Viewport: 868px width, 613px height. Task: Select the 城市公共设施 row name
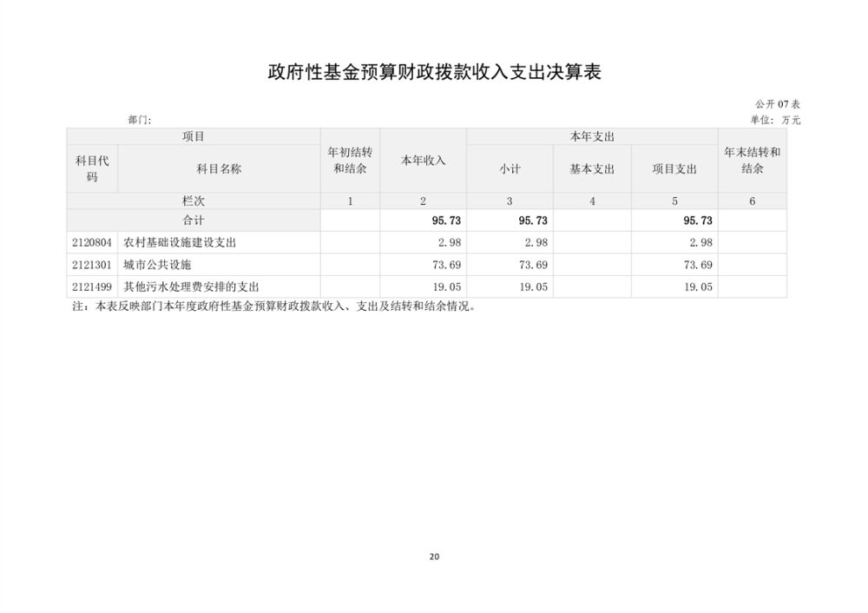coord(157,264)
